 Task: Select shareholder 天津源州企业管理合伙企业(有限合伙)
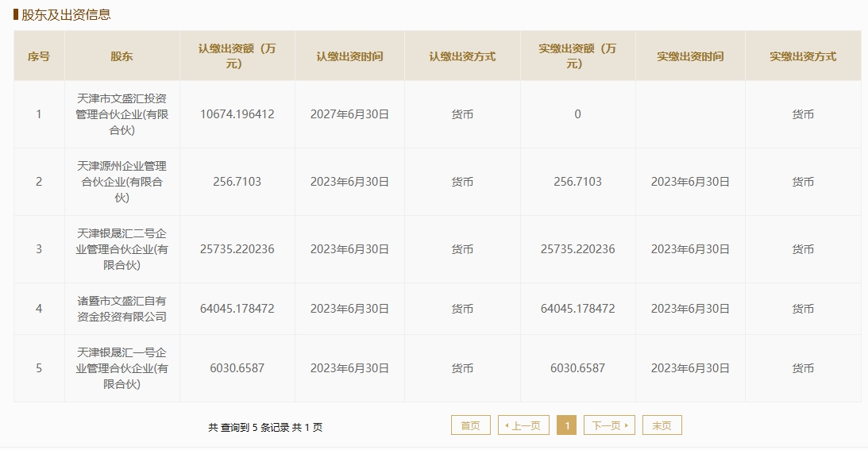pos(122,182)
